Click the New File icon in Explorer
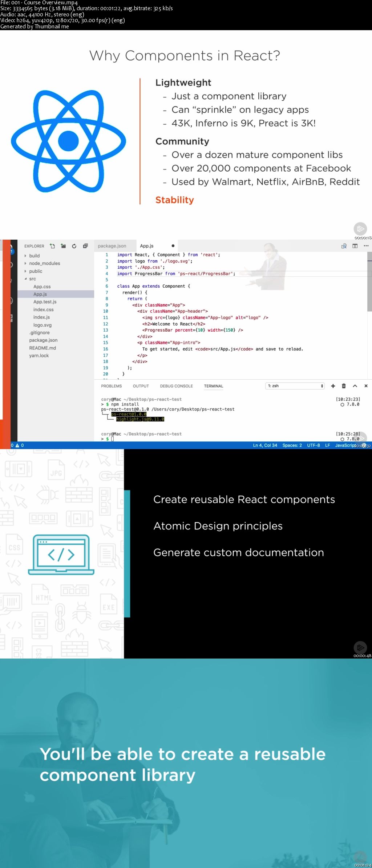372x868 pixels. [52, 246]
